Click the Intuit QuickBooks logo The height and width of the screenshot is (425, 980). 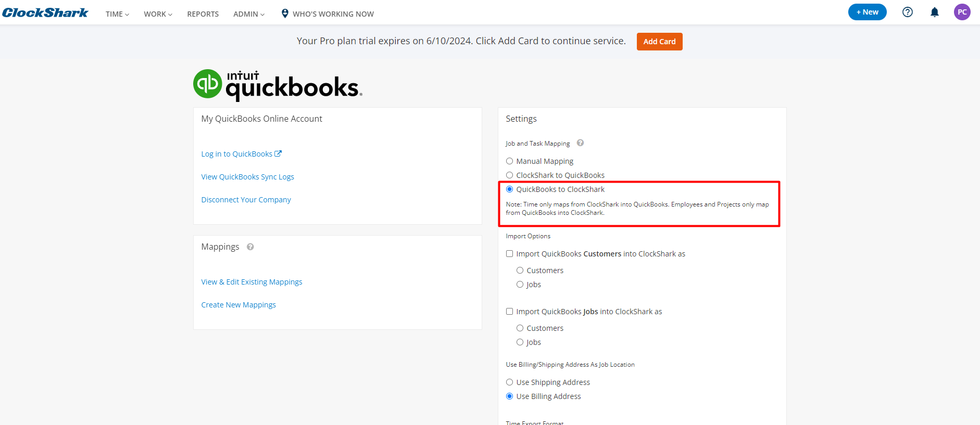[278, 85]
